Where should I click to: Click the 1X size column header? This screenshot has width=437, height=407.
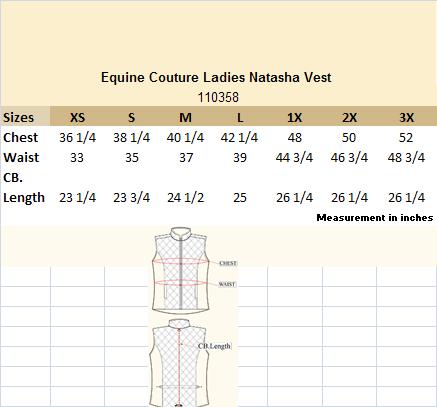pos(294,117)
